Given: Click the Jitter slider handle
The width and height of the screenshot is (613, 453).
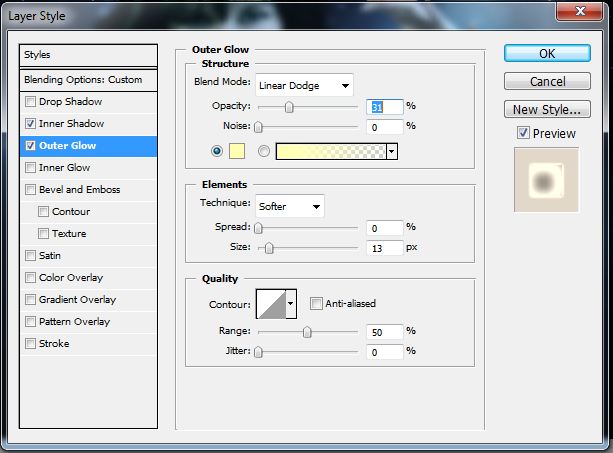Looking at the screenshot, I should [x=258, y=352].
